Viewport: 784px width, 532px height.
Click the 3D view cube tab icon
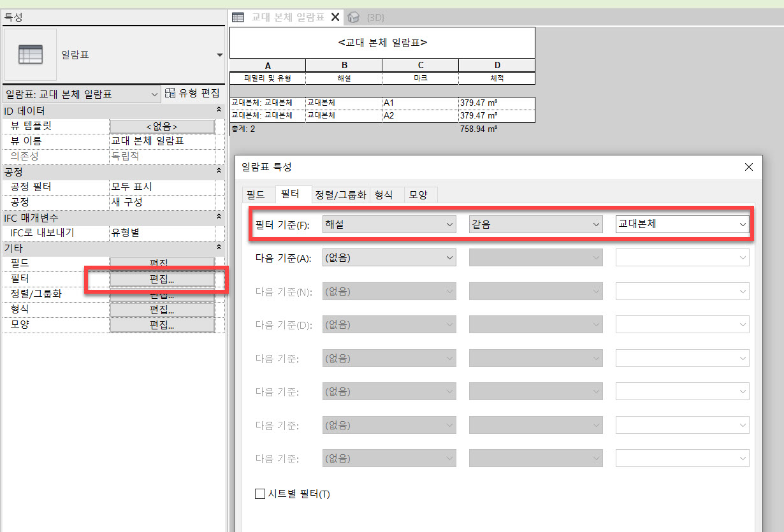coord(354,17)
